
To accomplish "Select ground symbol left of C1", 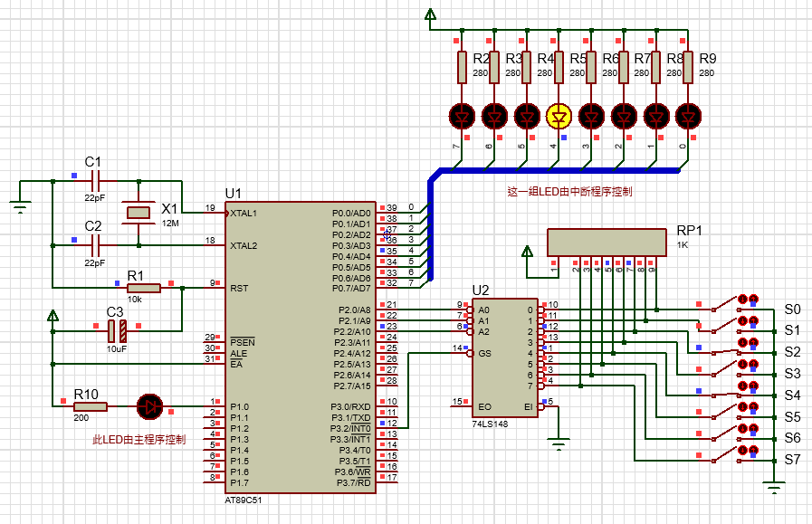I will click(x=20, y=206).
